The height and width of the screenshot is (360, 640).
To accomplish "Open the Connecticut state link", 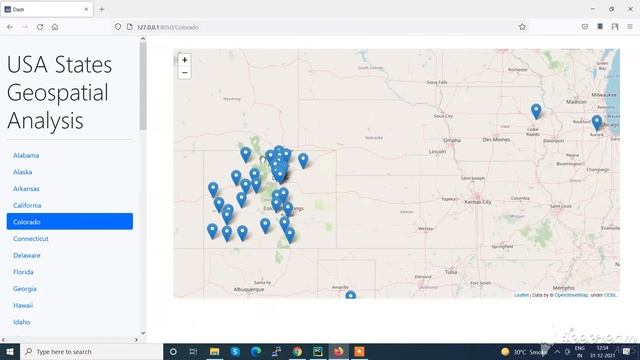I will tap(31, 238).
